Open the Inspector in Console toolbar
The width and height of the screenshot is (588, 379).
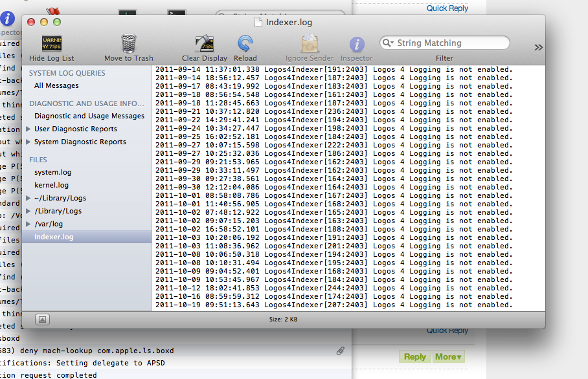[357, 44]
